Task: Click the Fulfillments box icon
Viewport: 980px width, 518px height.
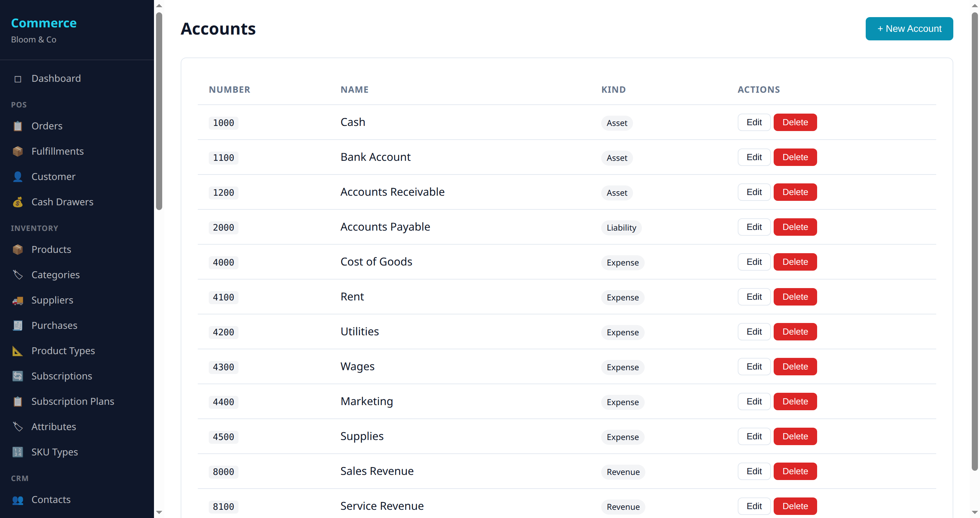Action: pos(17,151)
